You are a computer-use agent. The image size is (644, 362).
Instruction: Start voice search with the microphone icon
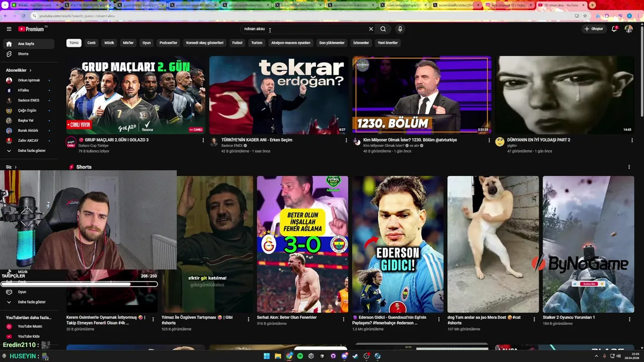pos(400,29)
